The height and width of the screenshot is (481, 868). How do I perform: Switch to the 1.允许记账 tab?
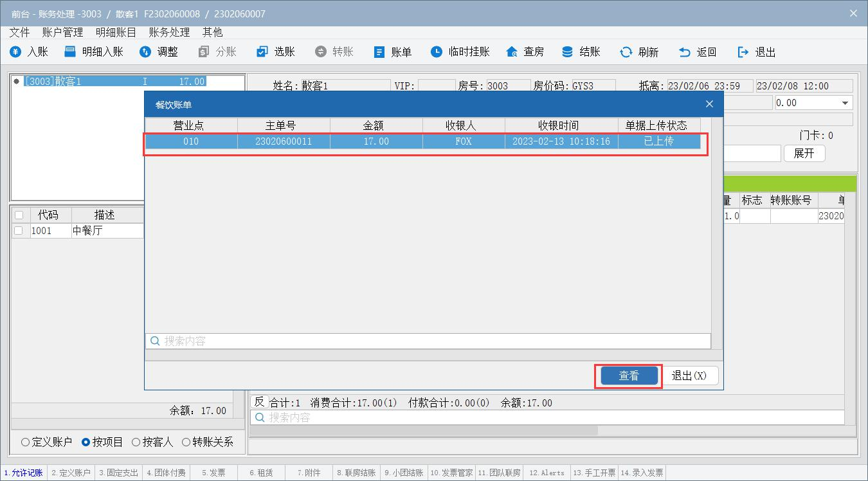23,473
